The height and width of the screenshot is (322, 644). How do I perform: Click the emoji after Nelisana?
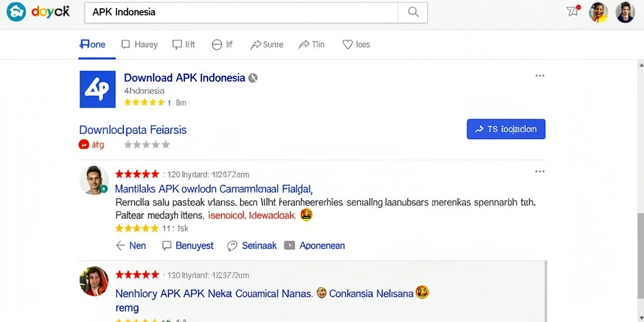click(423, 293)
